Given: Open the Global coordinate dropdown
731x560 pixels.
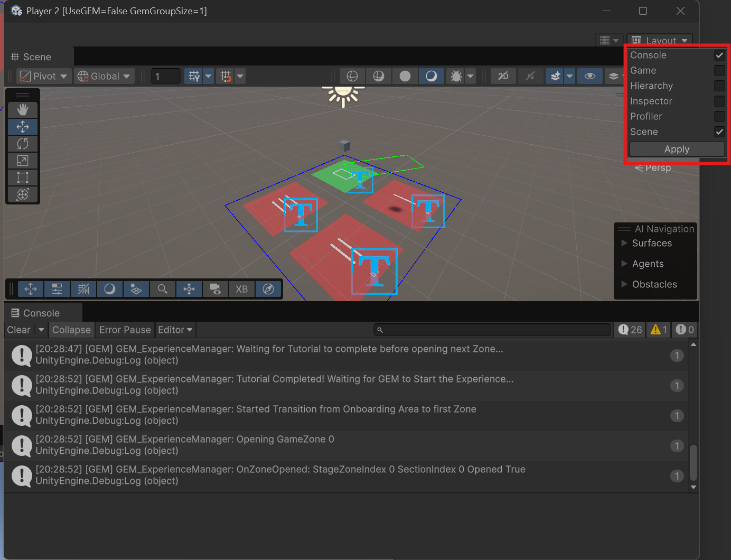Looking at the screenshot, I should click(x=104, y=76).
